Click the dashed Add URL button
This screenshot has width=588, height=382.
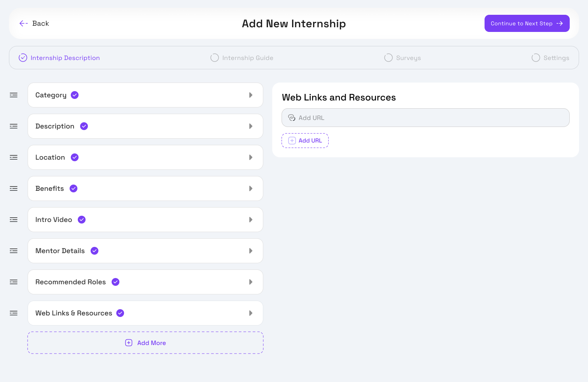click(x=305, y=141)
